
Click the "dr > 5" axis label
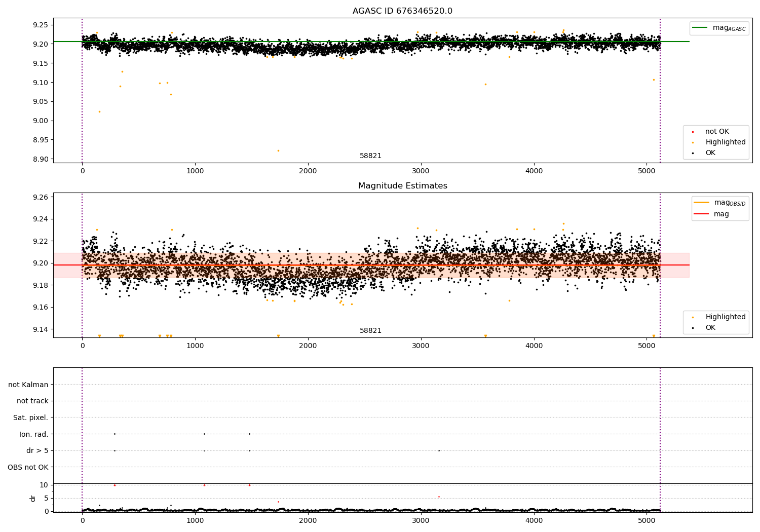pos(37,450)
